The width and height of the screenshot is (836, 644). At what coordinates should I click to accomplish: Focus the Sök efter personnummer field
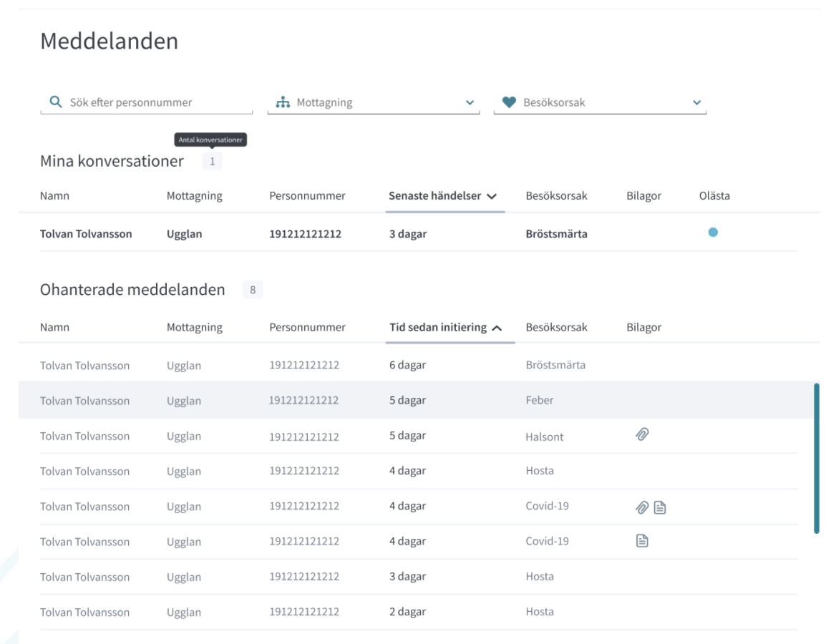click(147, 102)
